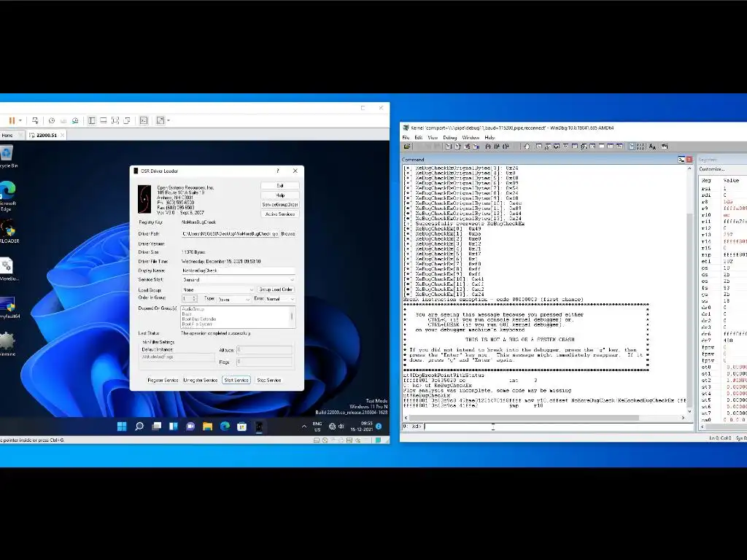Show hidden tray icons chevron in guest
Screen dimensions: 747x560
304,427
